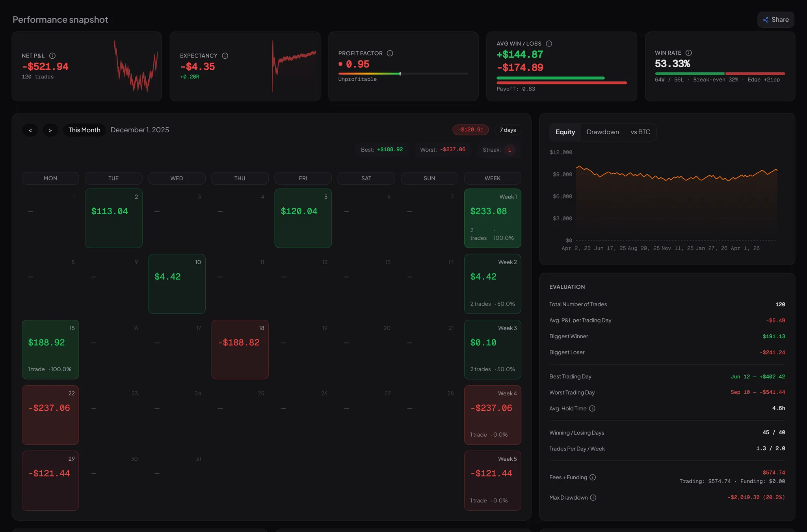
Task: Go to next month arrow
Action: [x=50, y=130]
